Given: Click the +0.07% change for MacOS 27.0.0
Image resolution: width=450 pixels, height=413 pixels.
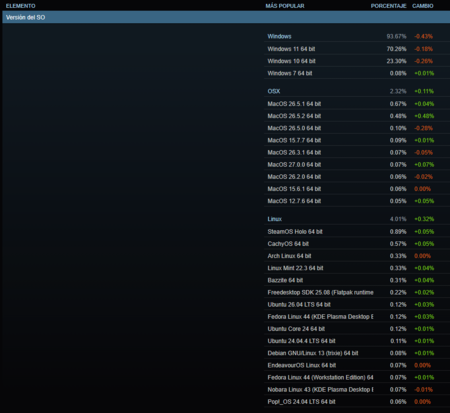Looking at the screenshot, I should [x=424, y=165].
